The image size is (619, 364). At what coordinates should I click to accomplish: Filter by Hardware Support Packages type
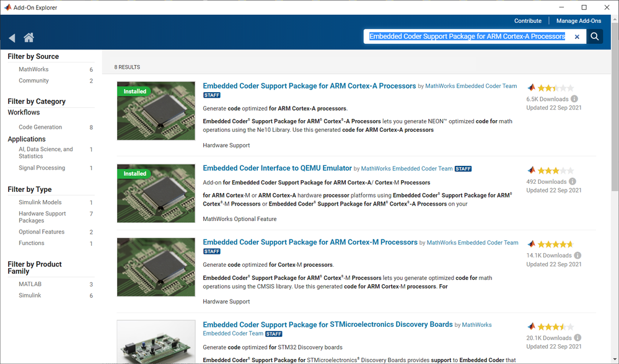(42, 217)
